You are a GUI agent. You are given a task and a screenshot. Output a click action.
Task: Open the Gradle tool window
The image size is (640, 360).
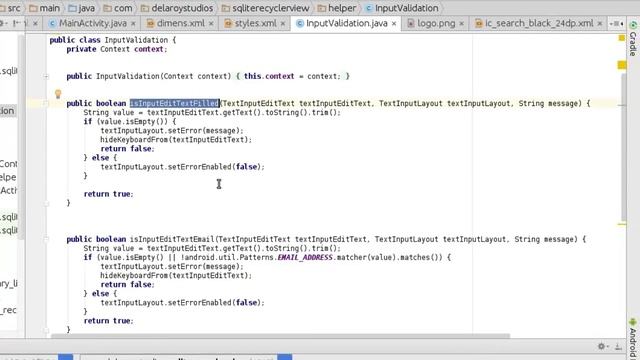coord(633,39)
